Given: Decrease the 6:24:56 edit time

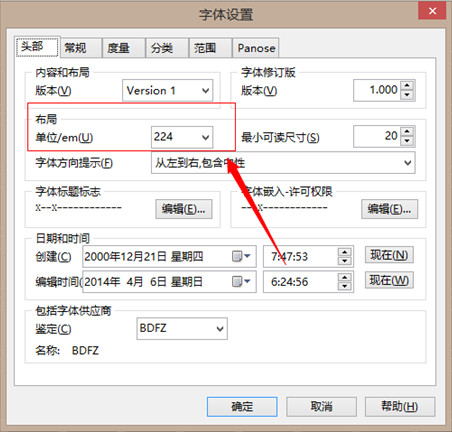Looking at the screenshot, I should [344, 286].
